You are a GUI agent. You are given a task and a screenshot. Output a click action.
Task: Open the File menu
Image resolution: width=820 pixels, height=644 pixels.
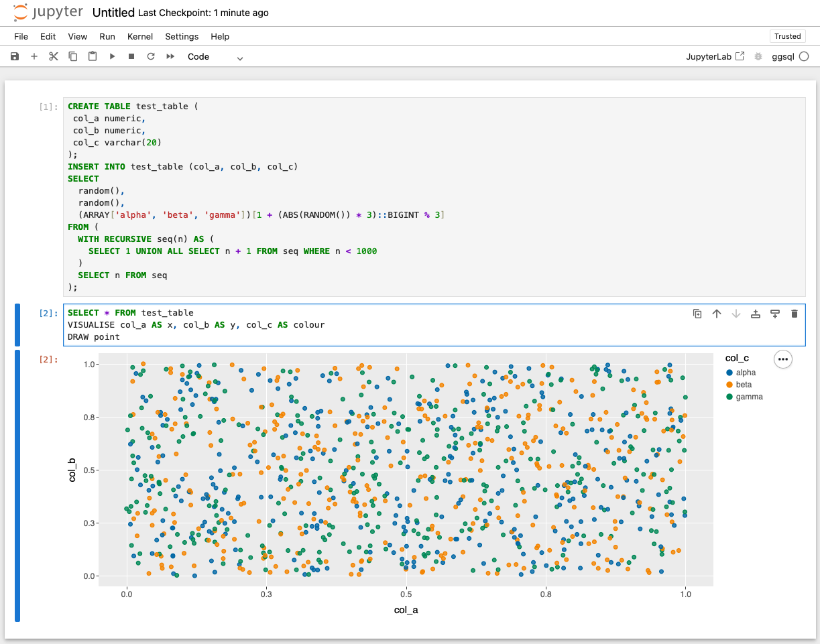click(x=21, y=37)
